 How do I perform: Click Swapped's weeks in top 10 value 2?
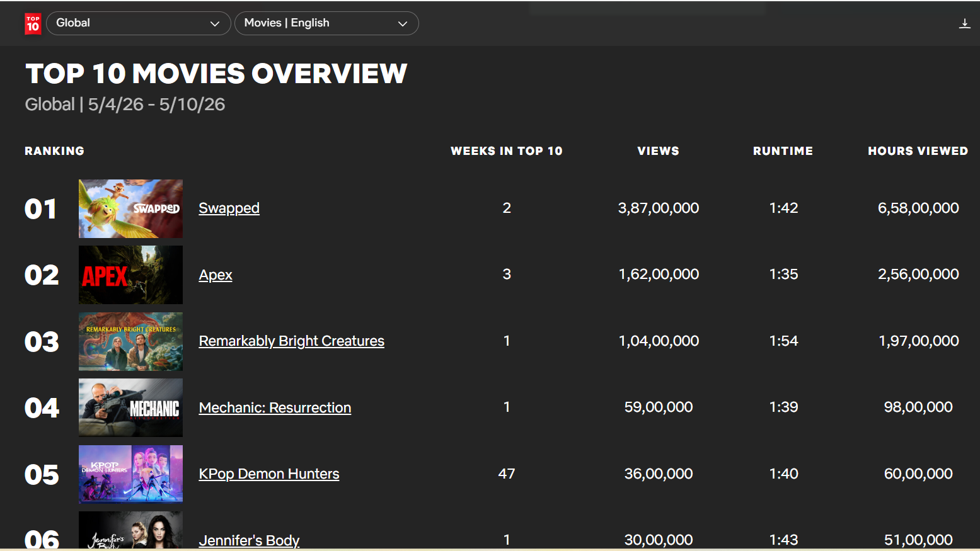[507, 208]
